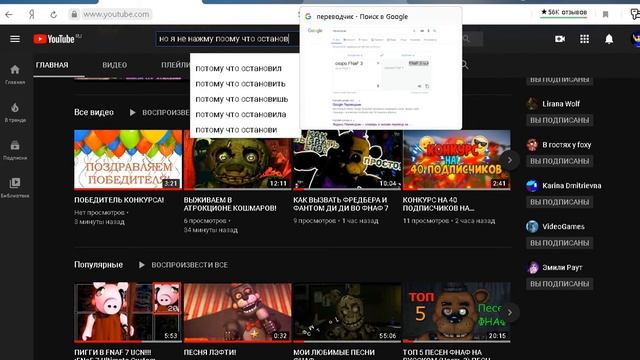The height and width of the screenshot is (360, 640).
Task: Open Подписки in the sidebar
Action: [15, 150]
